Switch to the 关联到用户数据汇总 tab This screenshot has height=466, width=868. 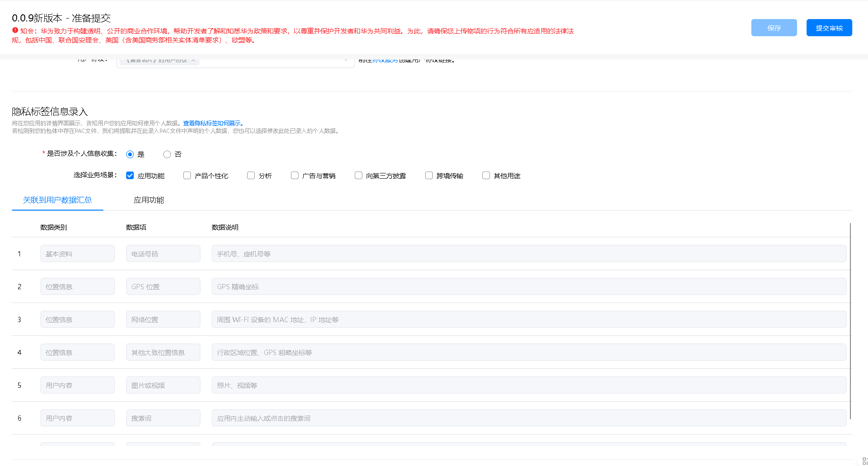58,200
